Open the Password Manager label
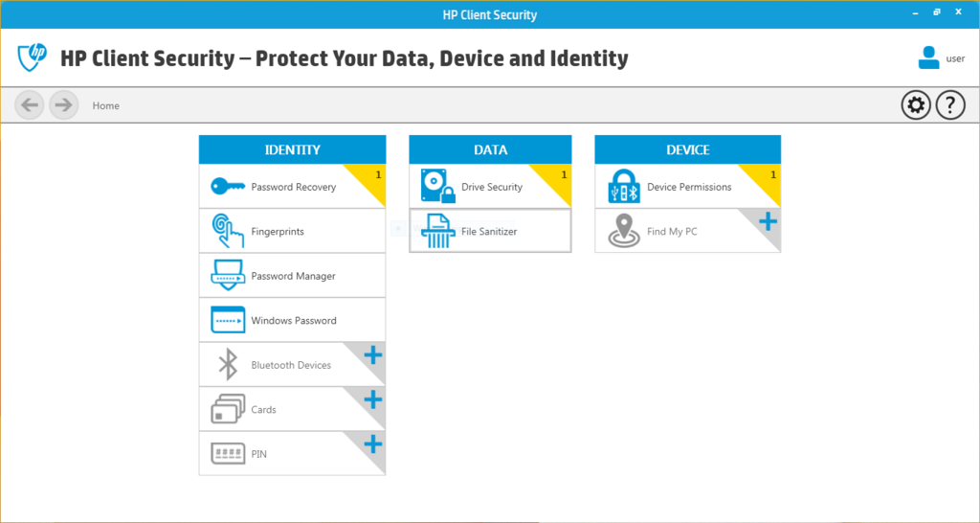 tap(293, 276)
